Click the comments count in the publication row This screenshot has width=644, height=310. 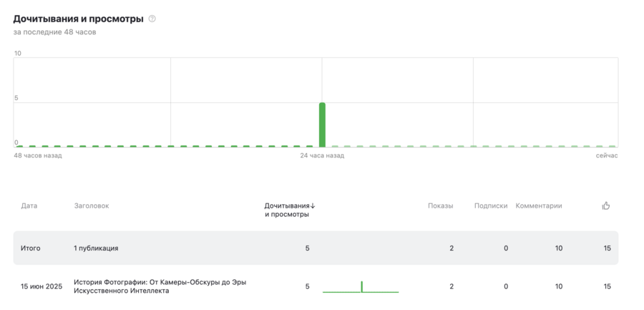[558, 286]
